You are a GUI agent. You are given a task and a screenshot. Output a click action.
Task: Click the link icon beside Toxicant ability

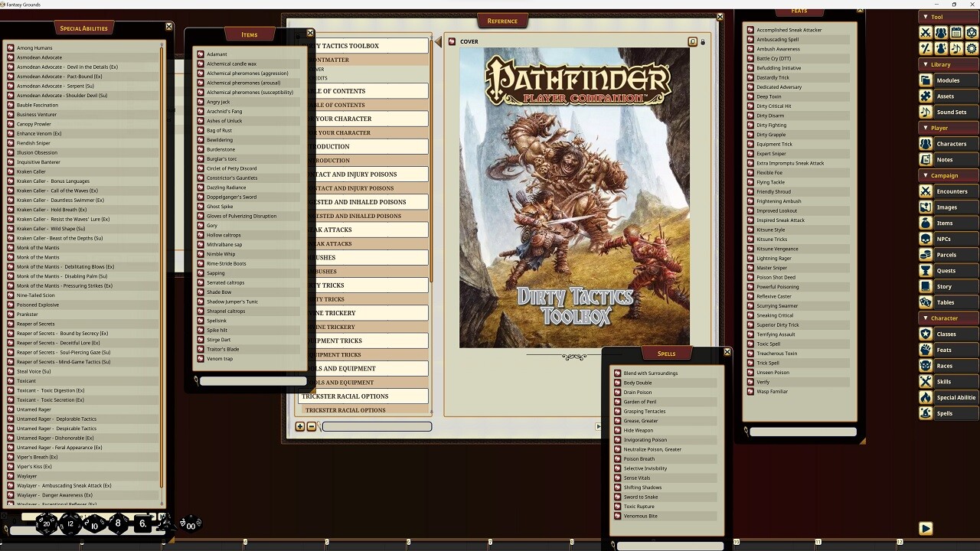coord(11,381)
